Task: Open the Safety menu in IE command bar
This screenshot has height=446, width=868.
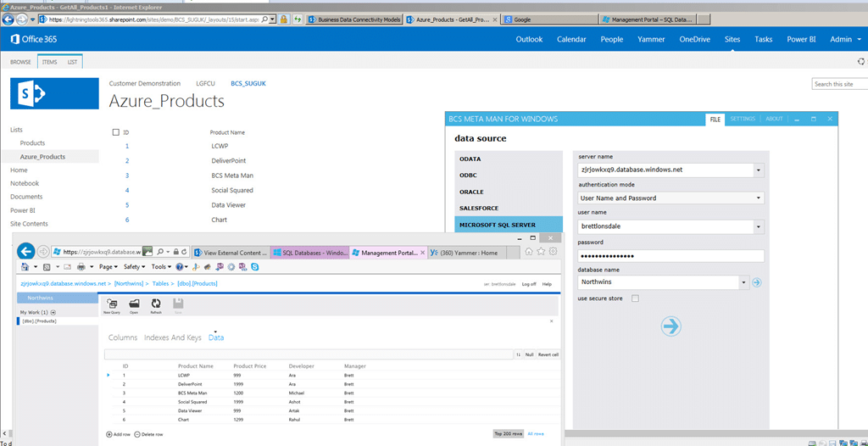Action: tap(135, 267)
